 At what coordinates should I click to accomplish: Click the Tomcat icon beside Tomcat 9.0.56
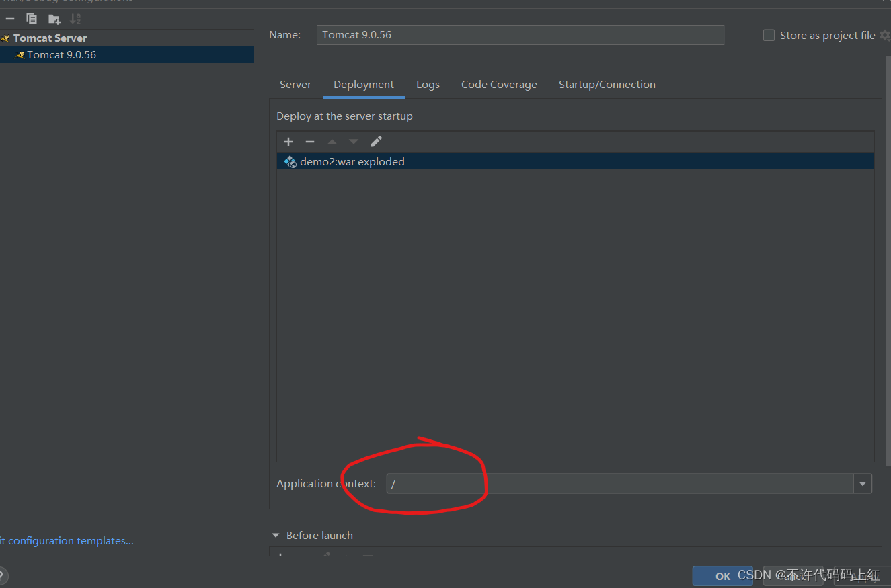pyautogui.click(x=20, y=55)
